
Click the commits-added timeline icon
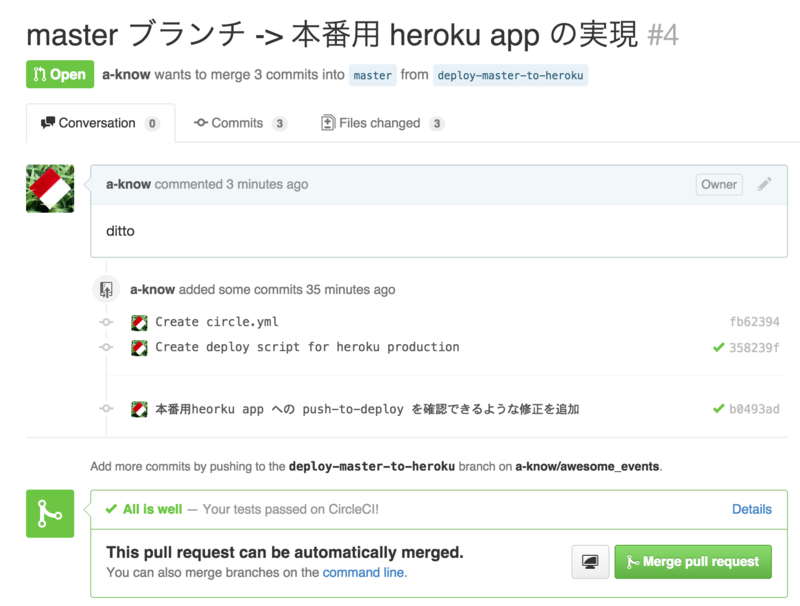pyautogui.click(x=106, y=289)
